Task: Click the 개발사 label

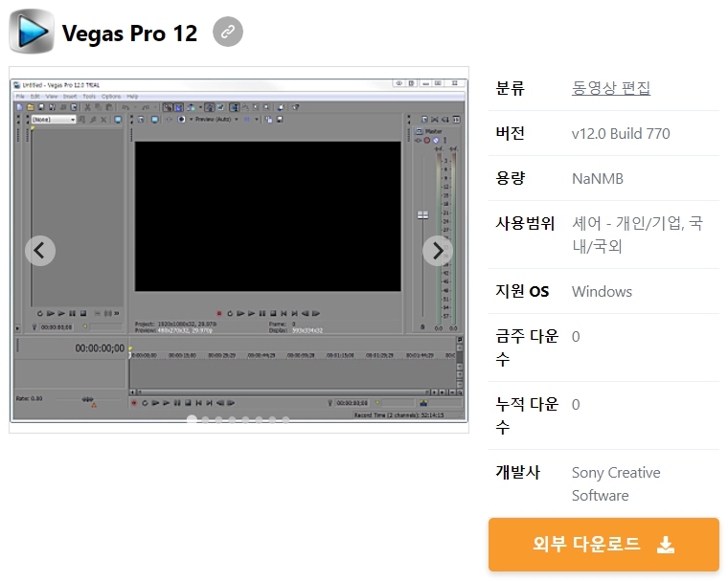Action: pyautogui.click(x=517, y=472)
